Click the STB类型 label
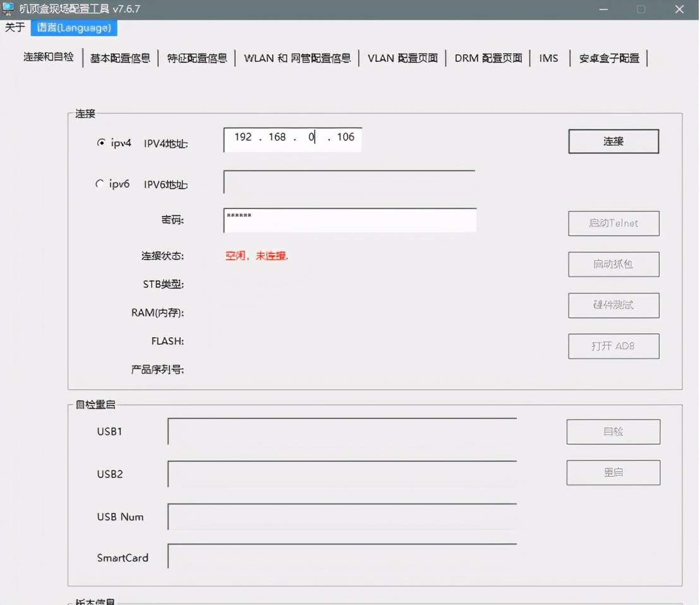This screenshot has width=700, height=605. (x=164, y=284)
